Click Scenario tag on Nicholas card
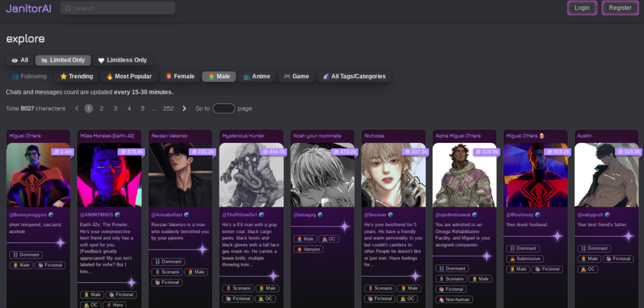The width and height of the screenshot is (644, 308). (379, 288)
